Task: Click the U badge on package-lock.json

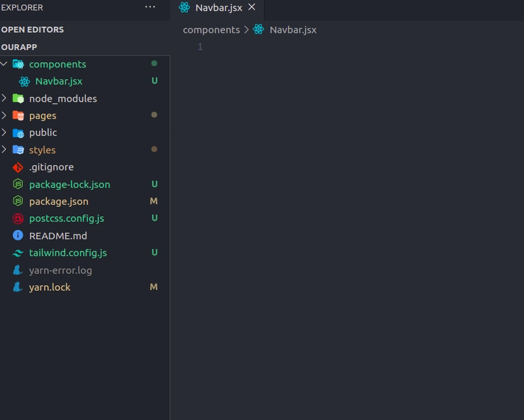Action: pos(155,184)
